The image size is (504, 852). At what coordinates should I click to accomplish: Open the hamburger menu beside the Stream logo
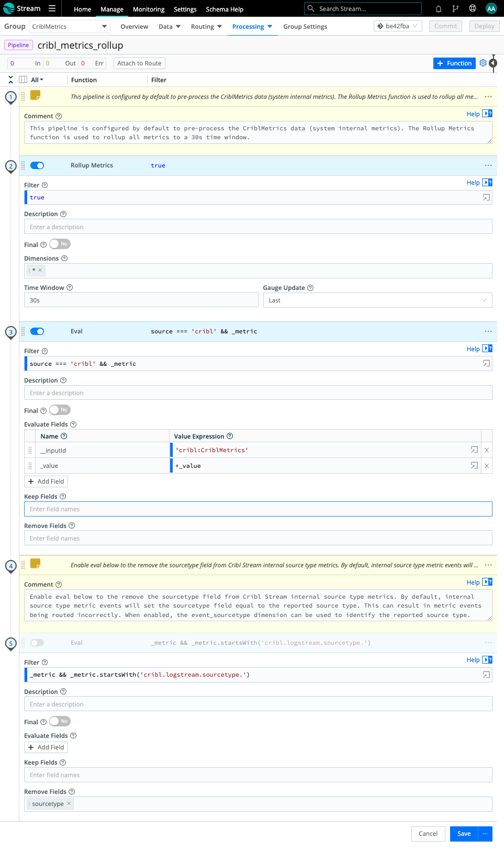[52, 8]
